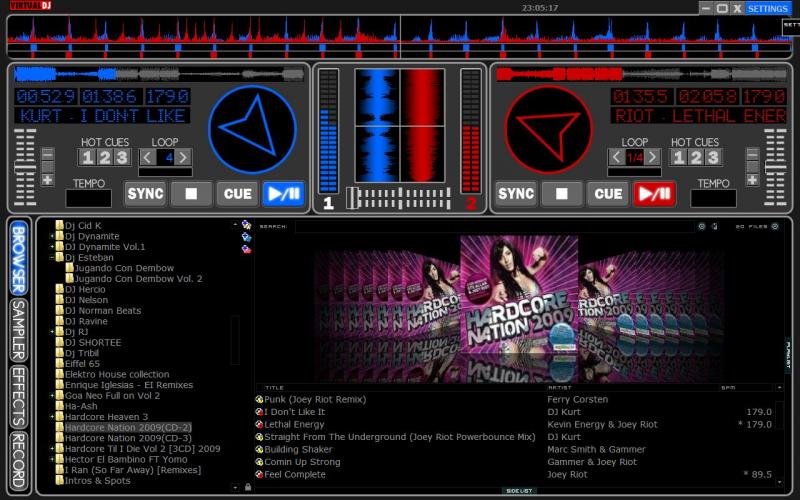Stop playback on left deck
Viewport: 800px width, 500px height.
(191, 193)
